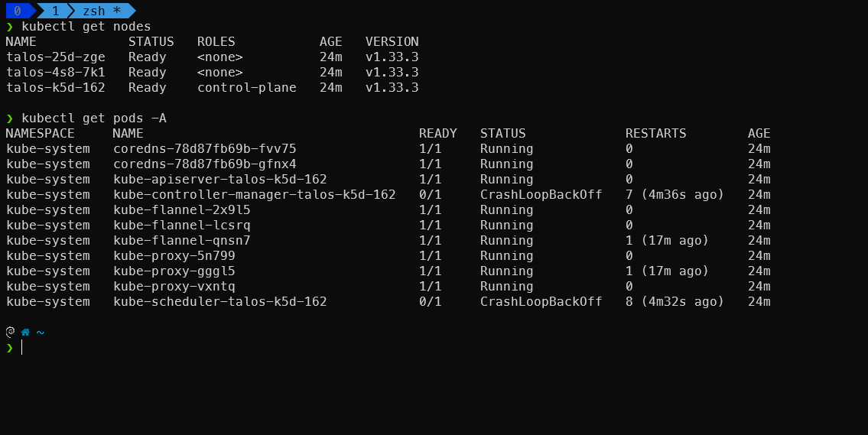Click the kube-controller-manager-talos-k5d-162 pod name
Screen dimensions: 868x435
pos(254,195)
